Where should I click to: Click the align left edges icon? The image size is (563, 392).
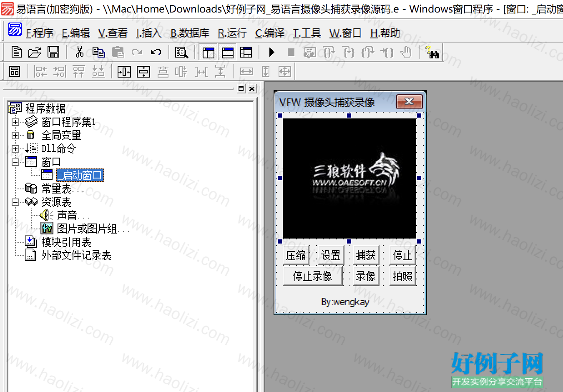(x=40, y=71)
